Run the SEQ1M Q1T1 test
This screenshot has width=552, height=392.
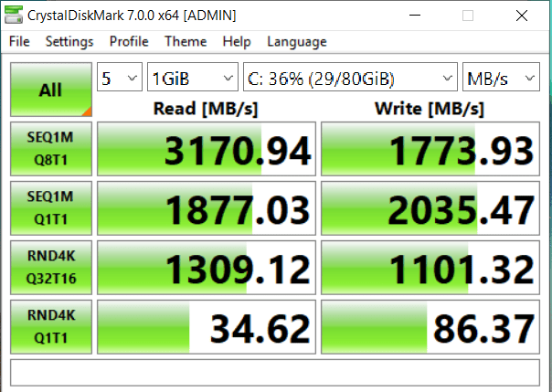click(51, 208)
